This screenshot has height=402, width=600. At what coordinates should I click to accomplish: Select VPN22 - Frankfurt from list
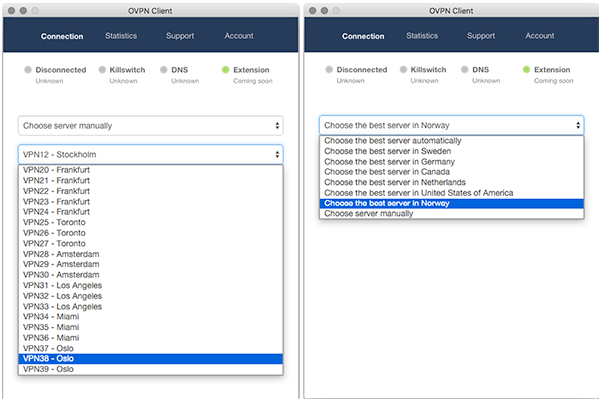point(150,191)
